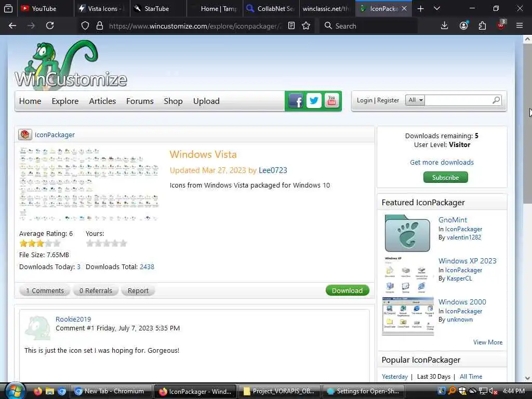Open the Twitter social icon

314,101
